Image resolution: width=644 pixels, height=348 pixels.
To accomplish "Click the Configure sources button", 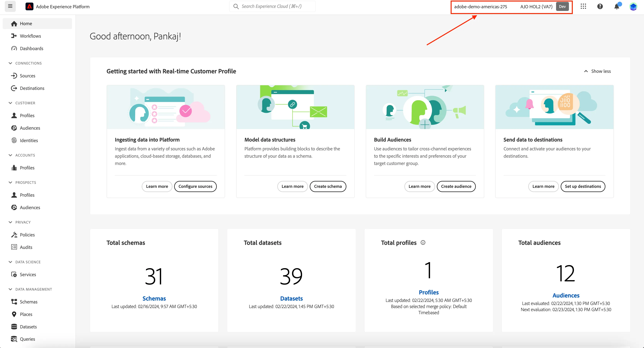I will pyautogui.click(x=195, y=186).
